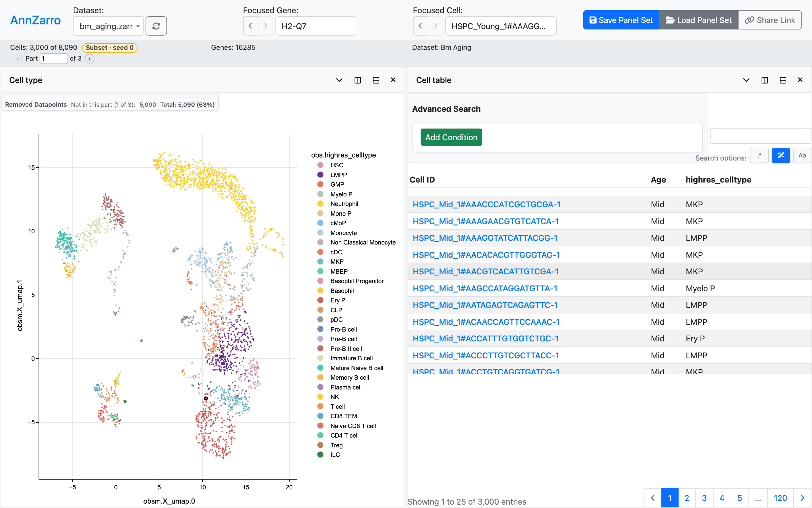Sort table by Age column

click(658, 180)
